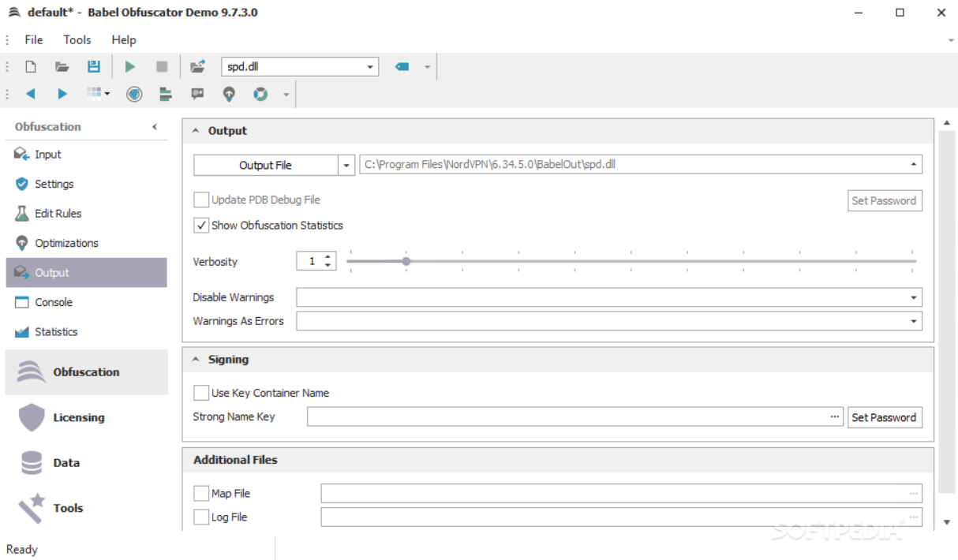Image resolution: width=958 pixels, height=560 pixels.
Task: Collapse the Obfuscation sidebar panel
Action: click(x=155, y=127)
